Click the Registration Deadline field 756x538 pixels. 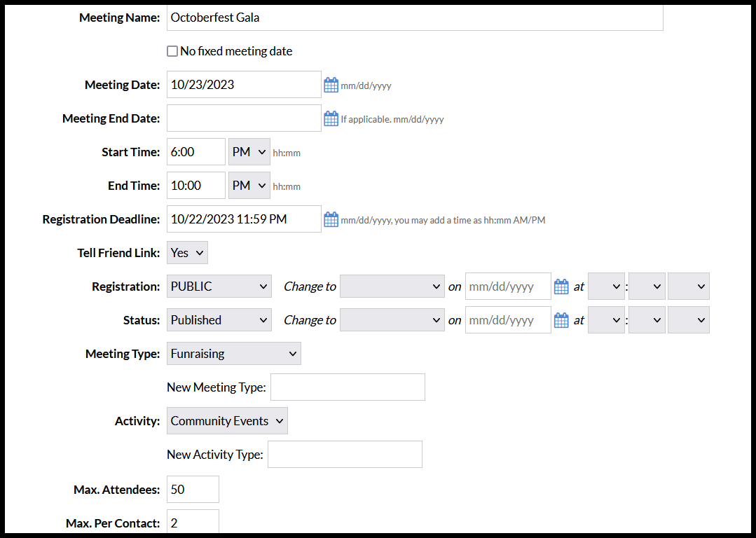point(244,219)
